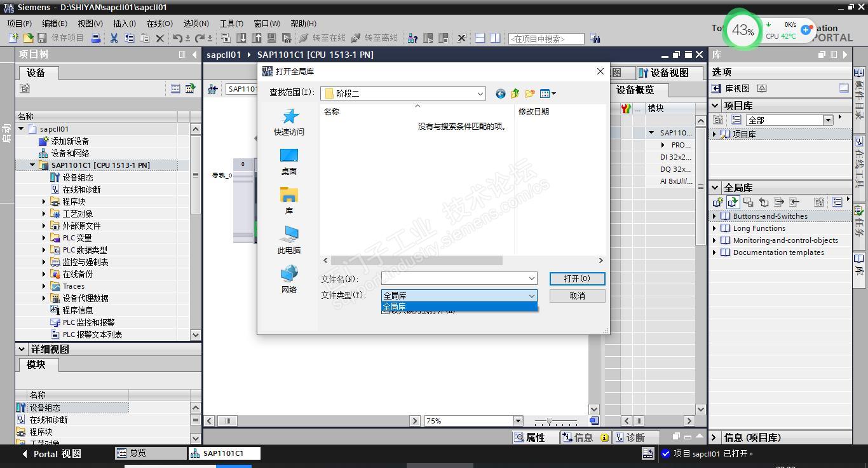The image size is (868, 468).
Task: Select Desktop in dialog sidebar
Action: (289, 161)
